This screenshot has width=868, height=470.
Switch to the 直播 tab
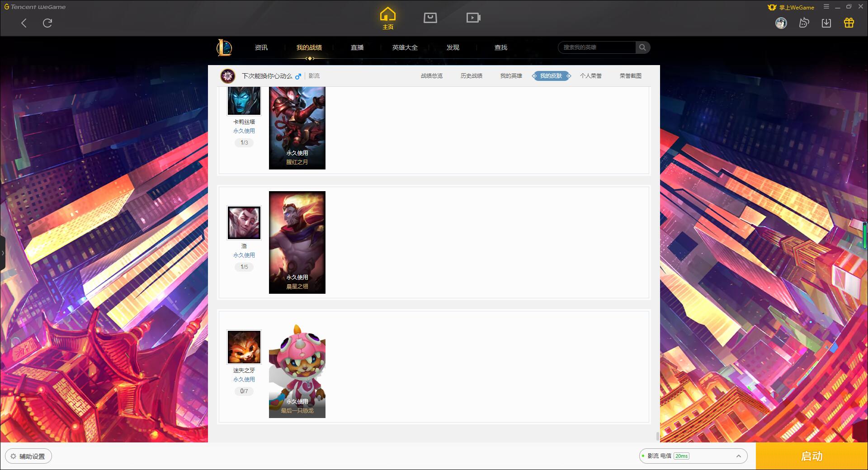357,47
